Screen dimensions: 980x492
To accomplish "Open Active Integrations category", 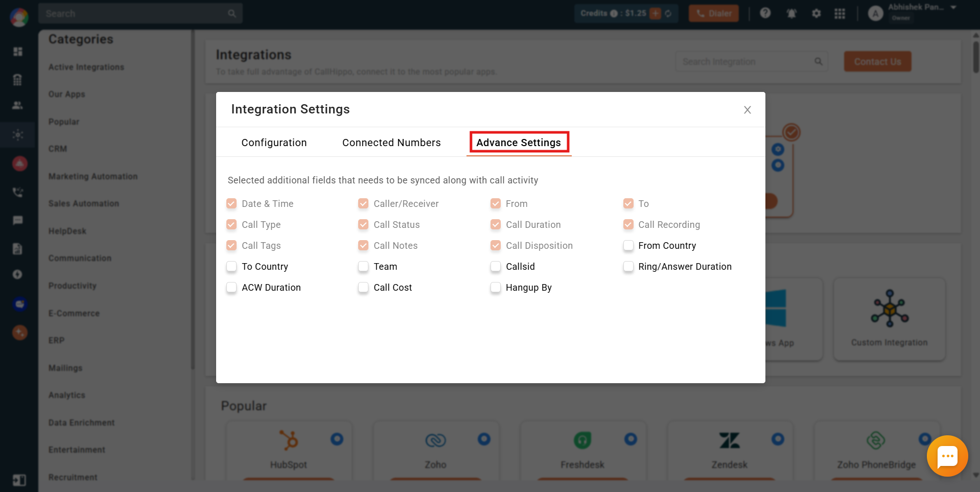I will click(86, 67).
